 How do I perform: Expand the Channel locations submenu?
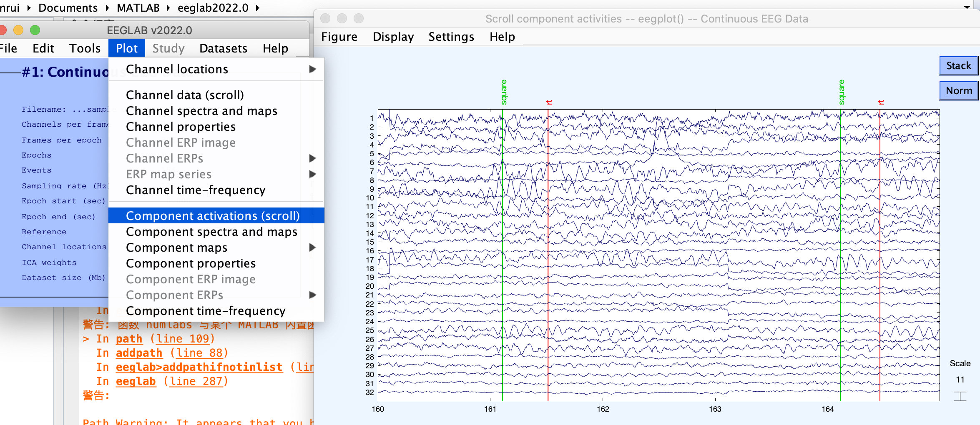[x=216, y=69]
